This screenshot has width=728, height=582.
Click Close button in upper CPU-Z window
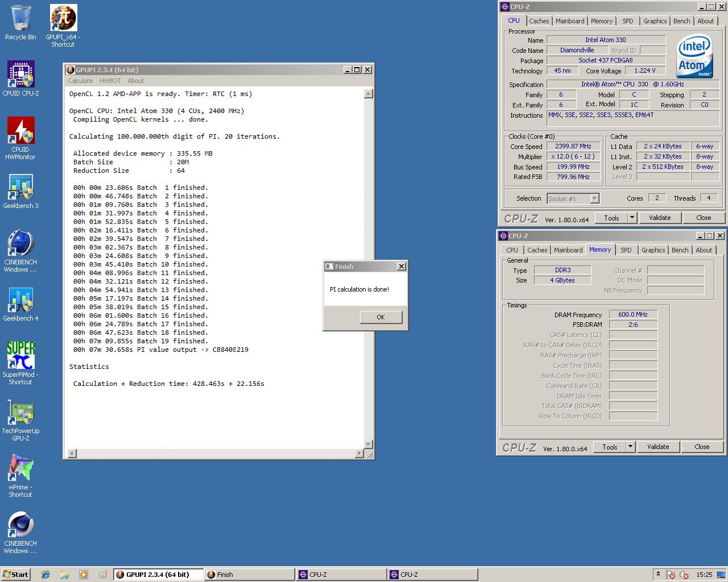tap(704, 218)
